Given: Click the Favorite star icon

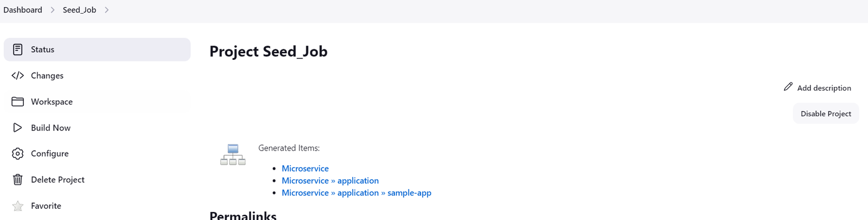Looking at the screenshot, I should click(x=17, y=206).
